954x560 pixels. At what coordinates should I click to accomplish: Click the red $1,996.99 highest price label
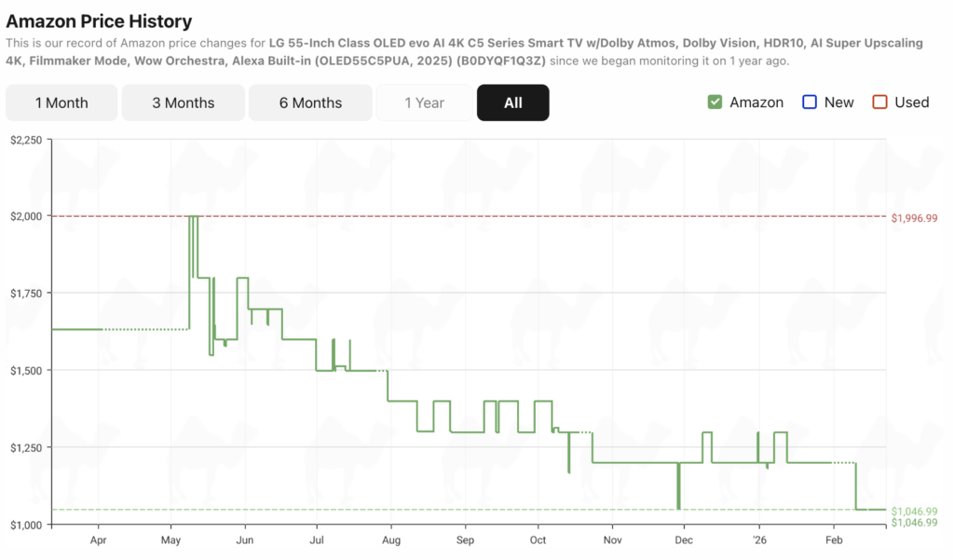(x=914, y=218)
